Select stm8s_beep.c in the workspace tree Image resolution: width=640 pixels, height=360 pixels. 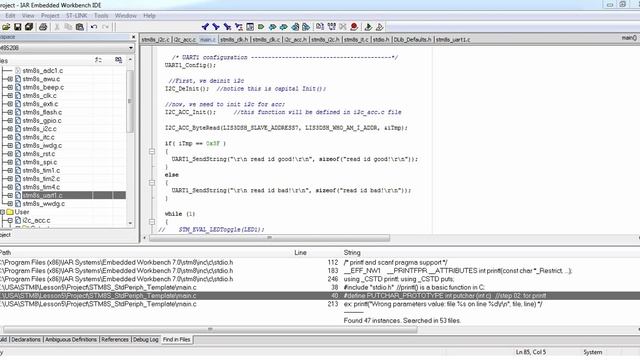pos(43,87)
